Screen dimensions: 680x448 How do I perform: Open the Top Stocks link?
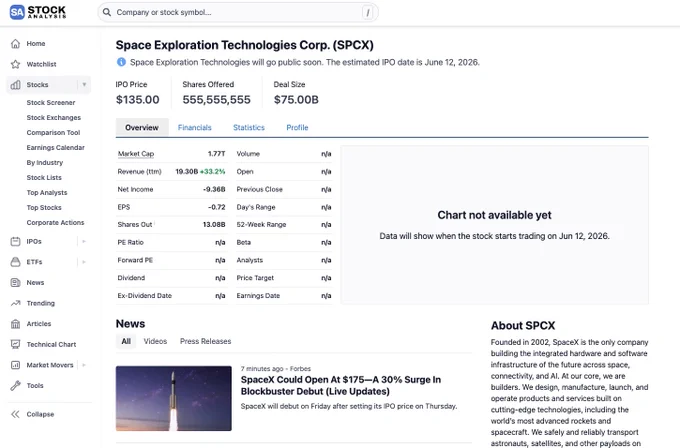pyautogui.click(x=44, y=207)
